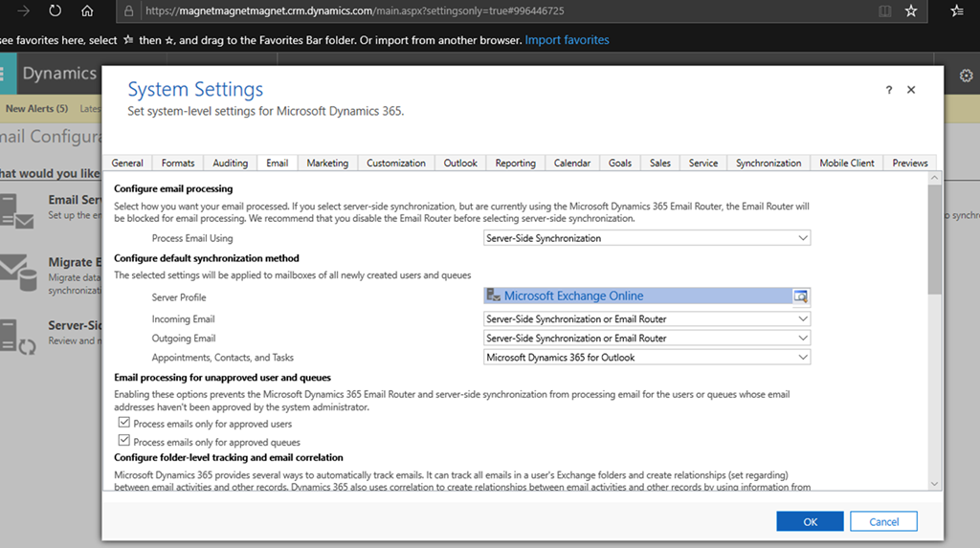Click the Dynamics settings gear icon
Screen dimensions: 980x548
(966, 75)
